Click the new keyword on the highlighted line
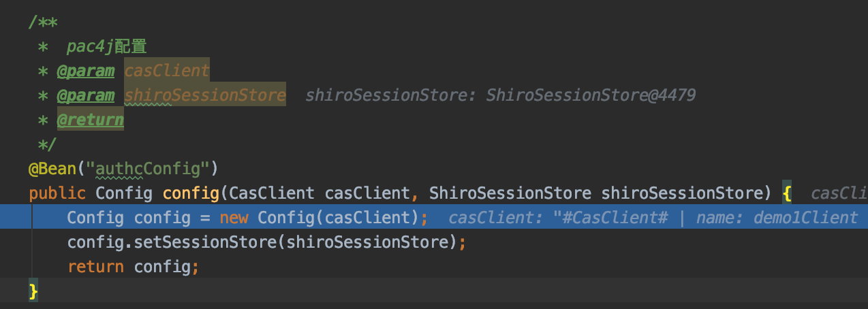 (233, 218)
